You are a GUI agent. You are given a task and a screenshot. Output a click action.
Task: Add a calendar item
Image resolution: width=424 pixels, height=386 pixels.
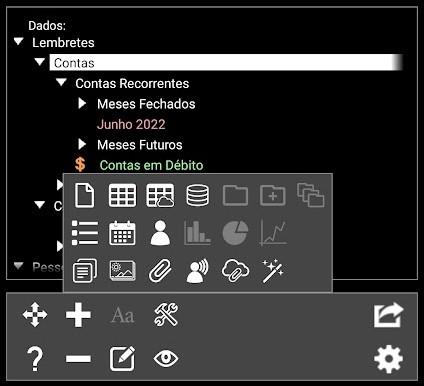[122, 233]
